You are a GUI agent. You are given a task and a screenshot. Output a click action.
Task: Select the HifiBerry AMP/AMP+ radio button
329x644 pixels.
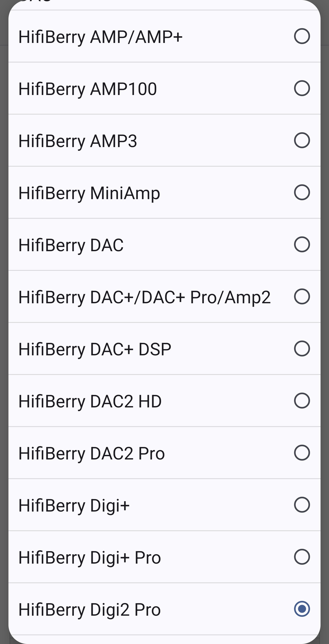click(302, 36)
